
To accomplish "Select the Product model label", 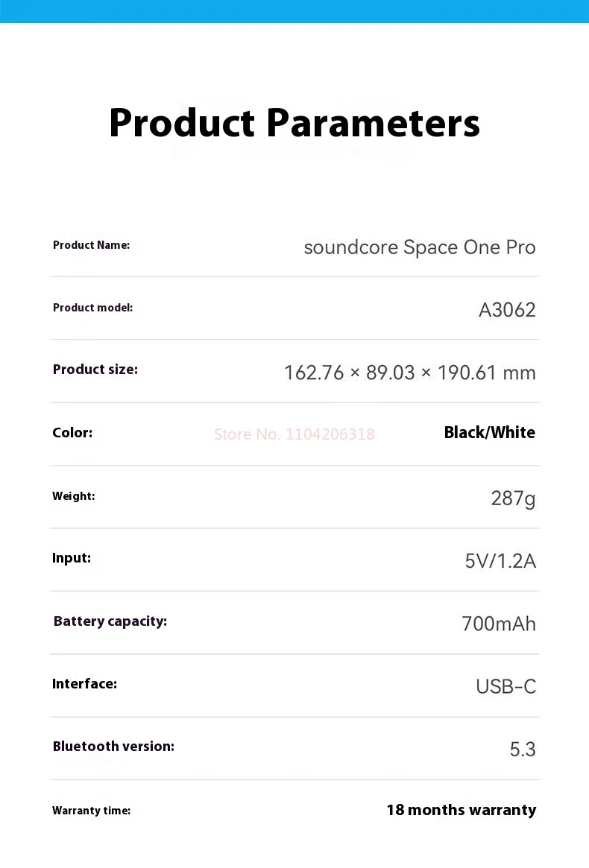I will click(x=92, y=308).
